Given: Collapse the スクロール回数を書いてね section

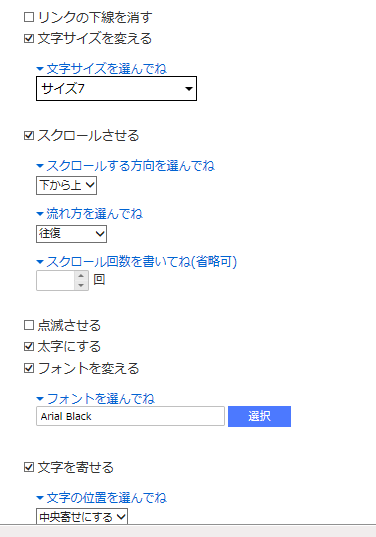Looking at the screenshot, I should coord(137,262).
